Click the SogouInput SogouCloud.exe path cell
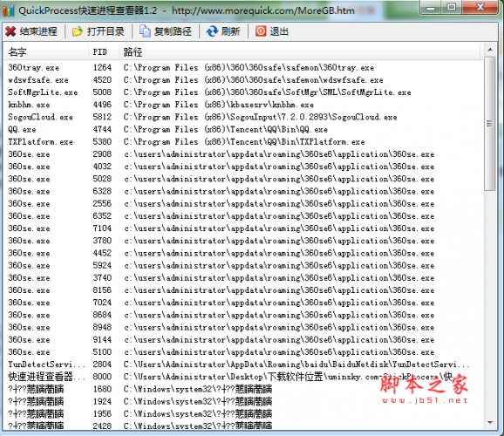The image size is (504, 436). (261, 117)
